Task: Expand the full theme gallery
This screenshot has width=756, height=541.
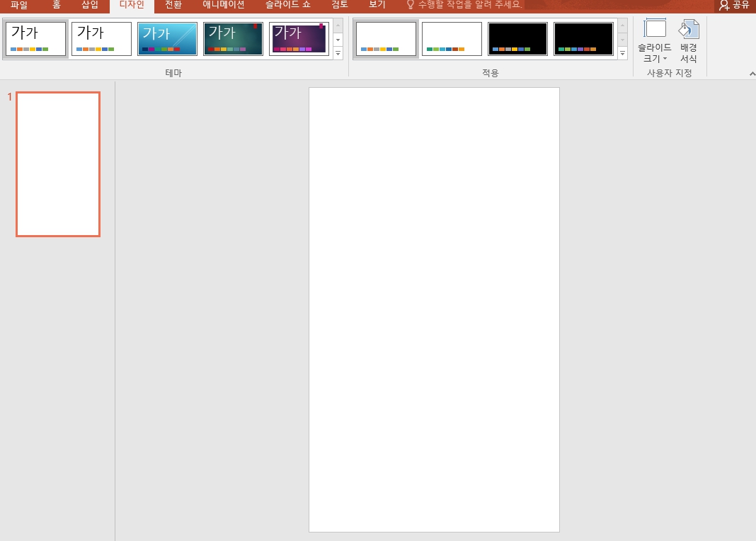Action: point(338,54)
